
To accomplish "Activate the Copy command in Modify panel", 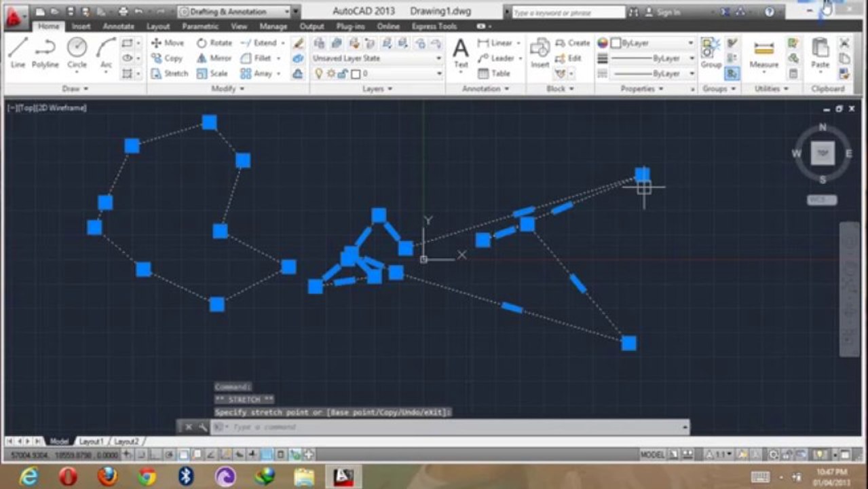I will 167,58.
